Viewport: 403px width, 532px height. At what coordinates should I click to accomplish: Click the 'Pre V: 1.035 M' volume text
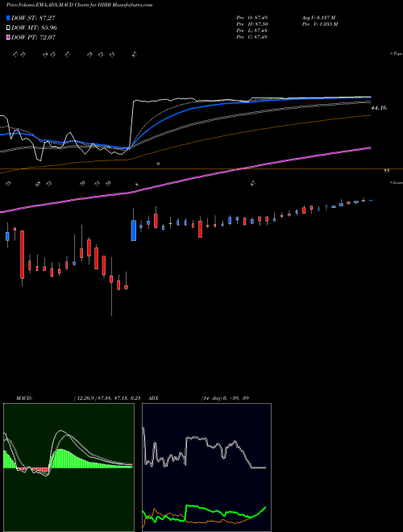pos(319,24)
